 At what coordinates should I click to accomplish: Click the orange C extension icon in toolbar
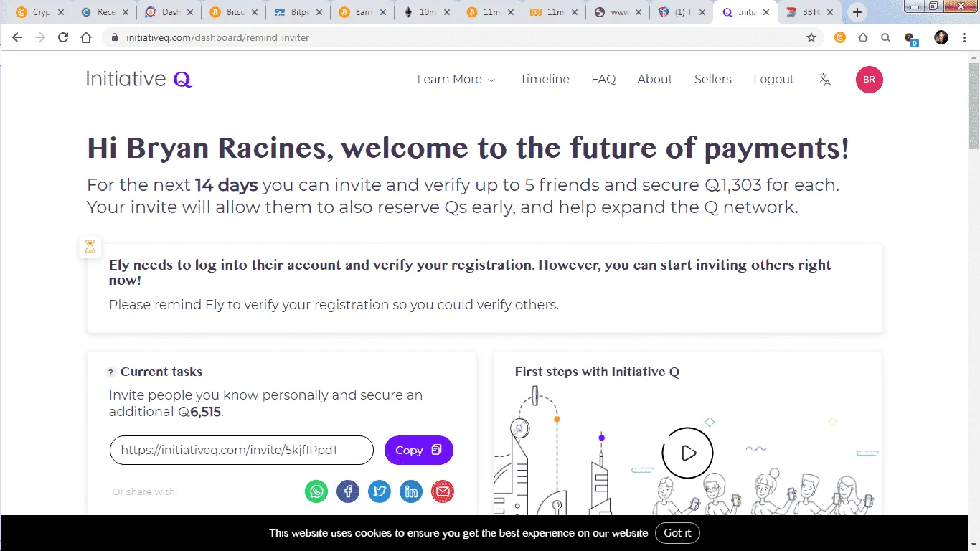click(840, 37)
